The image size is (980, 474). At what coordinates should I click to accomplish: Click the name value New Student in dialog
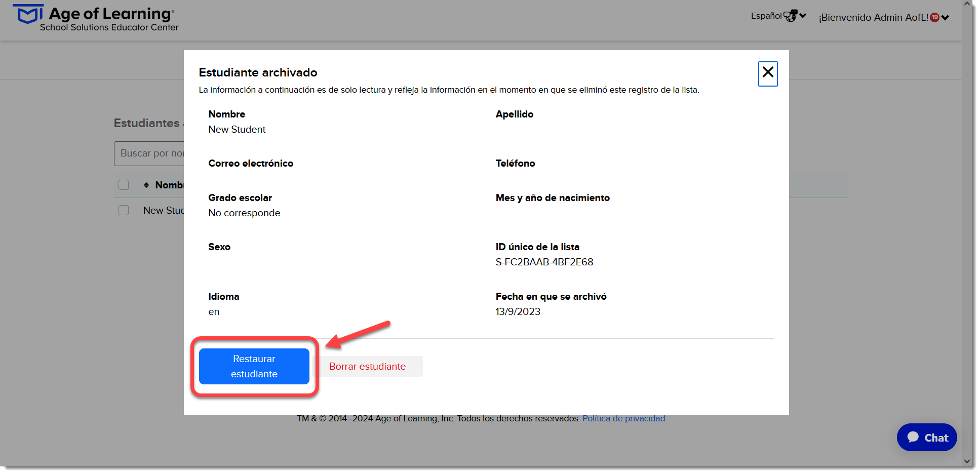click(237, 129)
